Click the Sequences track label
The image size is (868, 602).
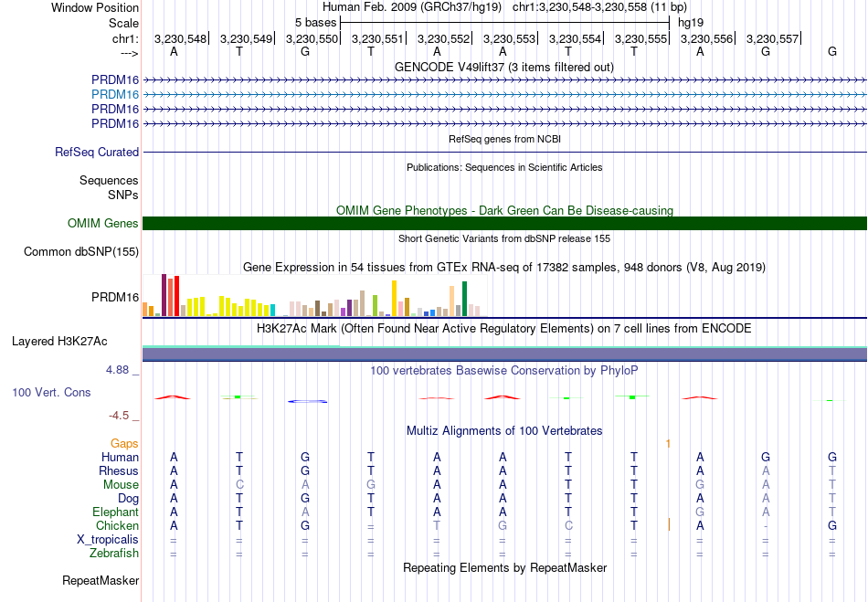point(109,180)
